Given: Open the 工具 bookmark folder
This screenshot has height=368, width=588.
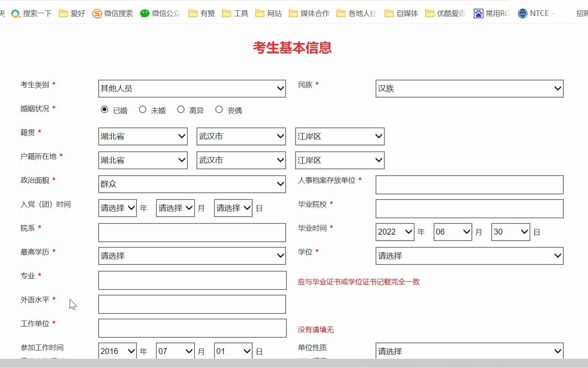Looking at the screenshot, I should [x=235, y=14].
